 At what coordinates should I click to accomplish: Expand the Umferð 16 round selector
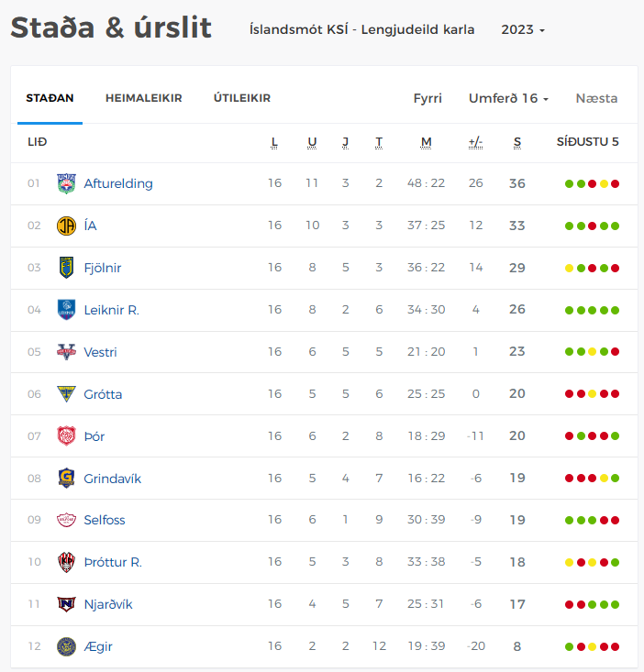(x=508, y=98)
